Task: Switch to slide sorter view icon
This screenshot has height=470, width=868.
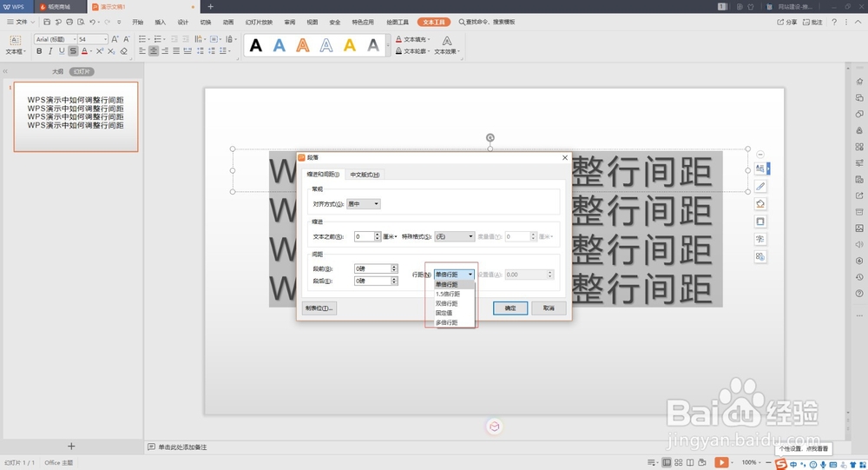Action: (x=678, y=462)
